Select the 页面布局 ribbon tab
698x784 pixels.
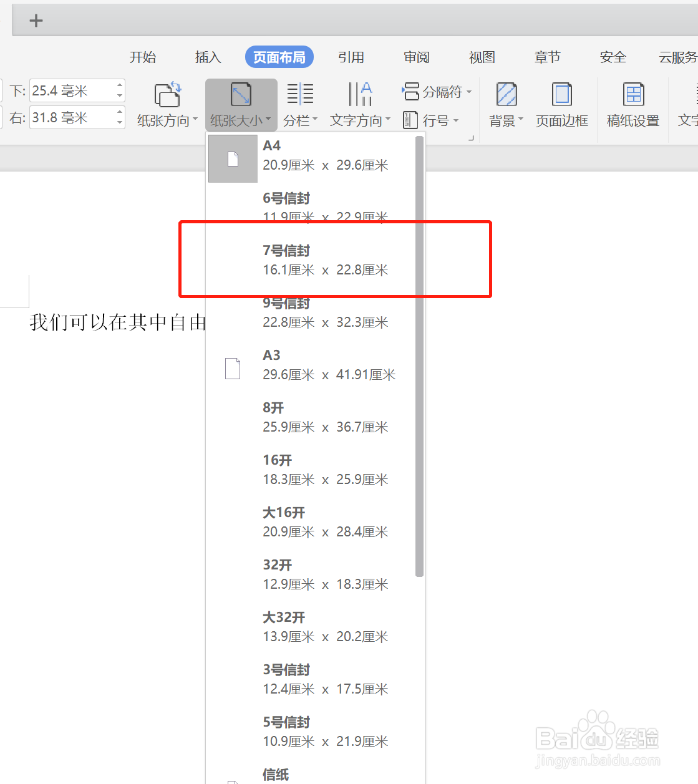click(x=279, y=57)
